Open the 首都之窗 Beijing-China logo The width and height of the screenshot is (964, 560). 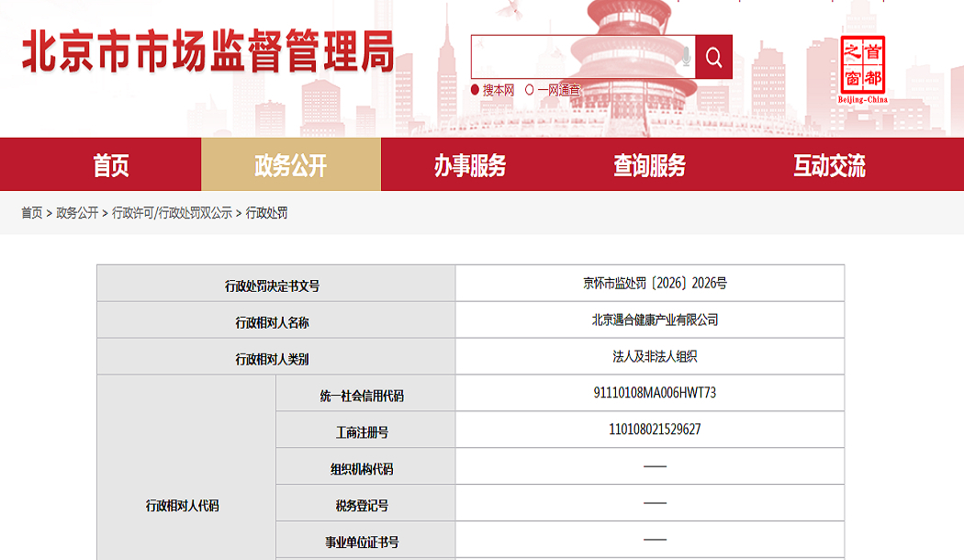pos(863,70)
